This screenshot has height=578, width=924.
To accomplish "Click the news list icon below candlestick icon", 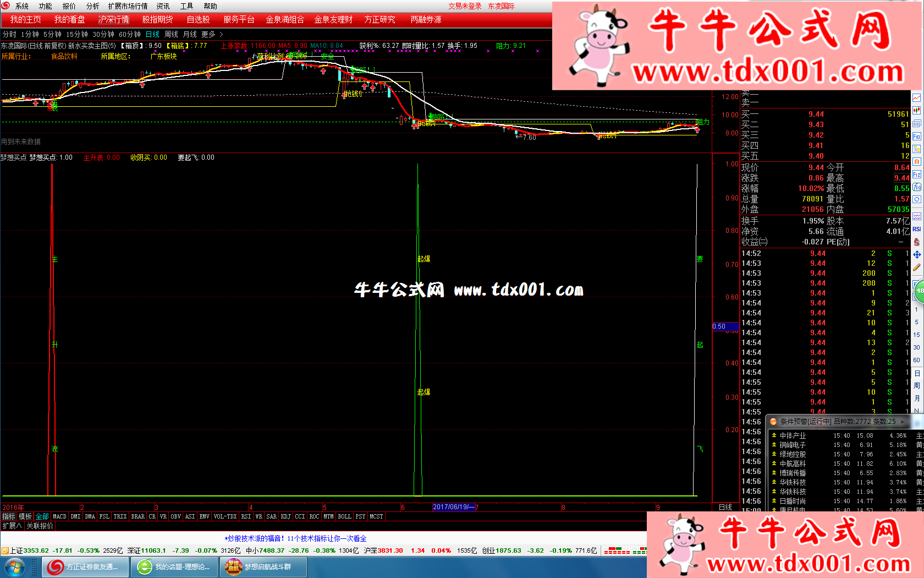I will tap(917, 123).
